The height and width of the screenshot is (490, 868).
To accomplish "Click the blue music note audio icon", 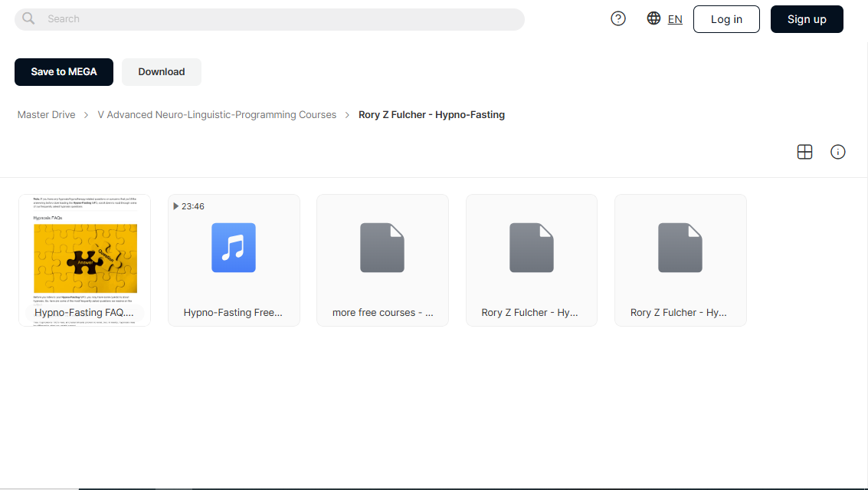I will 234,248.
